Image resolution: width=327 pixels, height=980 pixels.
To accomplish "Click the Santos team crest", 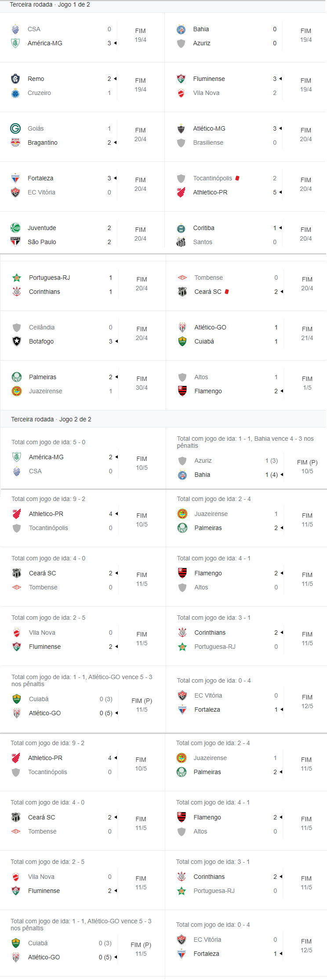I will [x=181, y=242].
